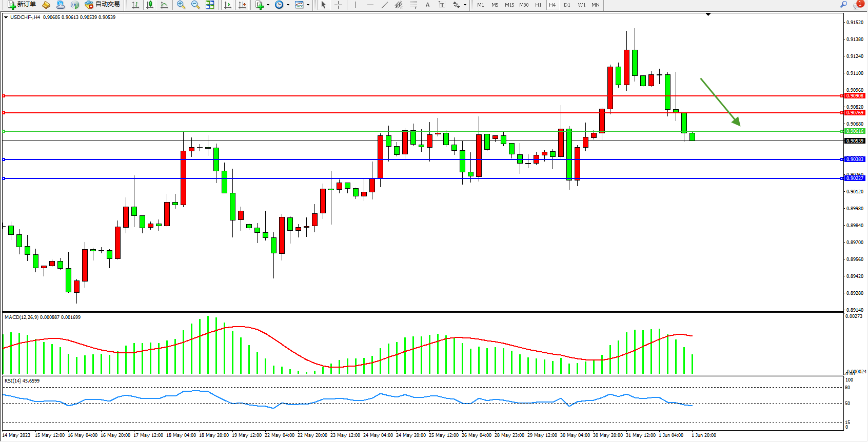Click the red 0.90908 price level label
This screenshot has height=442, width=868.
(855, 96)
